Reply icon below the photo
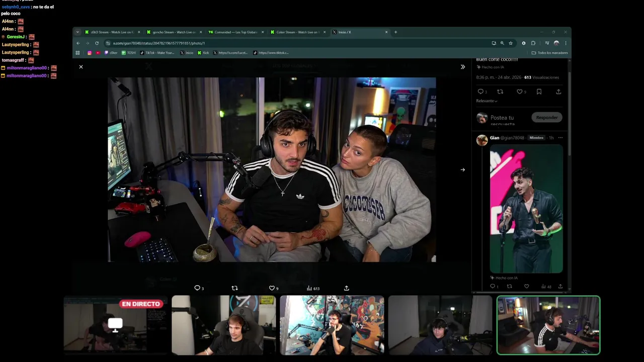The width and height of the screenshot is (644, 362). (197, 288)
